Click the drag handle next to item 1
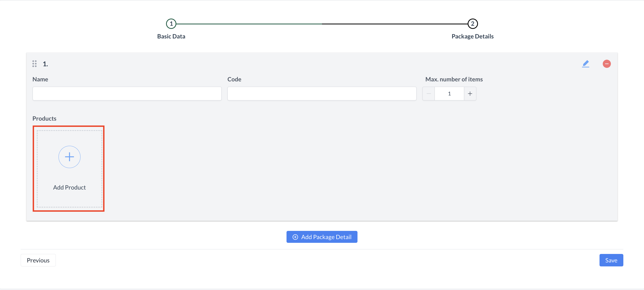Screen dimensions: 644x290 [x=34, y=64]
